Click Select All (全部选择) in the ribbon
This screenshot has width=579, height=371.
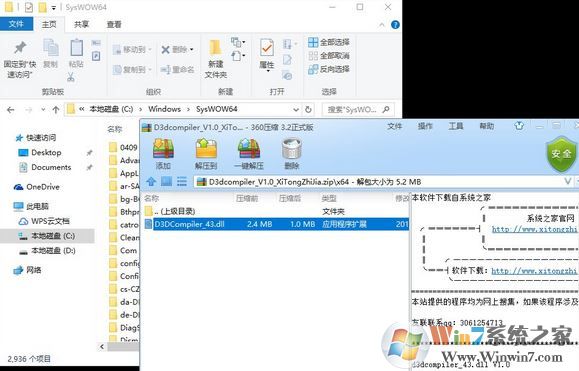(329, 42)
